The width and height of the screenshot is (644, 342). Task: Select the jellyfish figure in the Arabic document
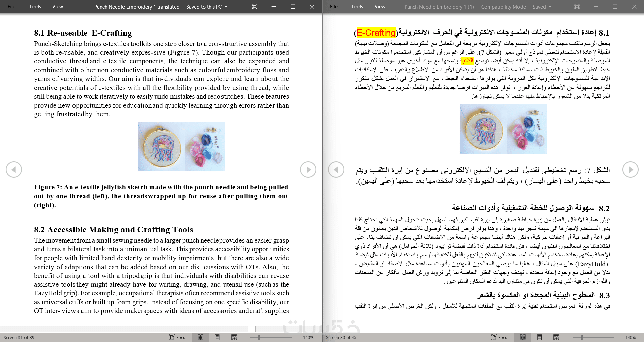pyautogui.click(x=503, y=129)
